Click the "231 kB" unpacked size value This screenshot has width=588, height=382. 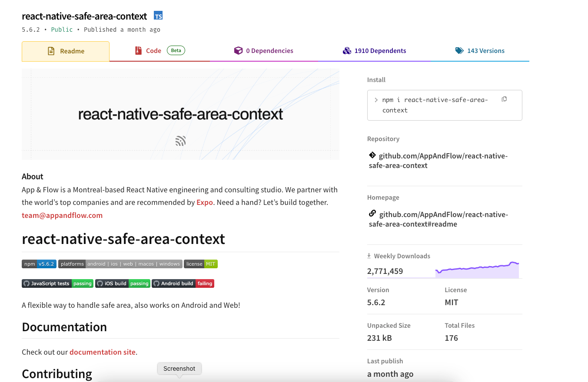379,338
